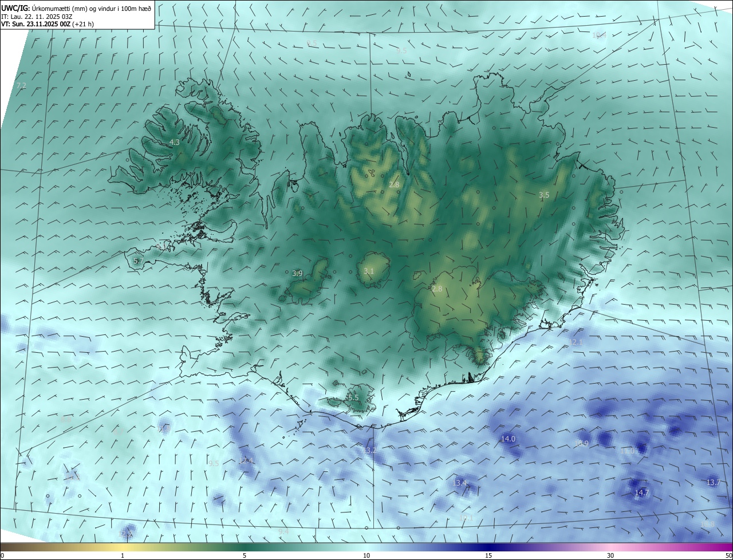733x560 pixels.
Task: Click the 5.7 value label
Action: (138, 261)
